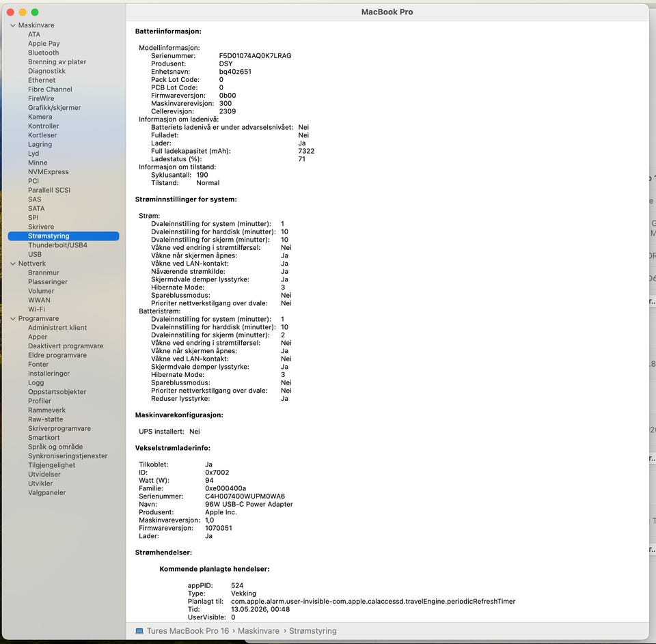Image resolution: width=656 pixels, height=644 pixels.
Task: Open Grafikk/skjermer entry
Action: (55, 108)
